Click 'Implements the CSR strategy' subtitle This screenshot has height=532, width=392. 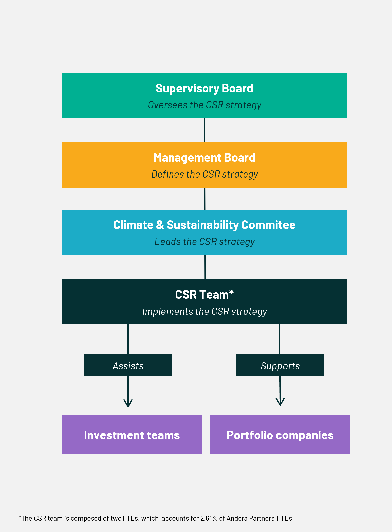click(x=205, y=312)
